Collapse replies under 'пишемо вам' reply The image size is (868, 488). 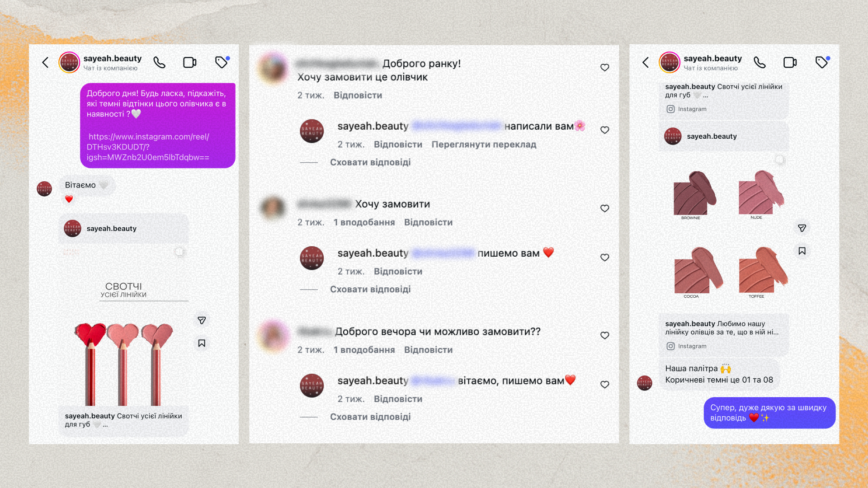click(x=370, y=289)
